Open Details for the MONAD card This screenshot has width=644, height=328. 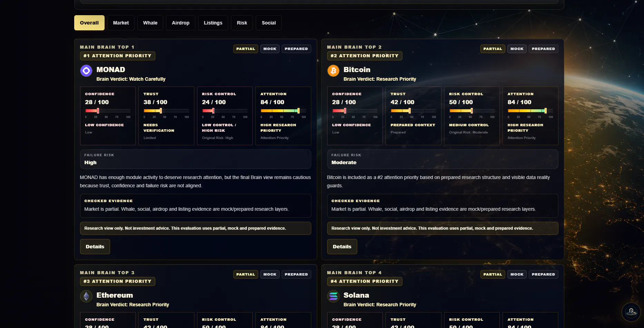(x=95, y=247)
